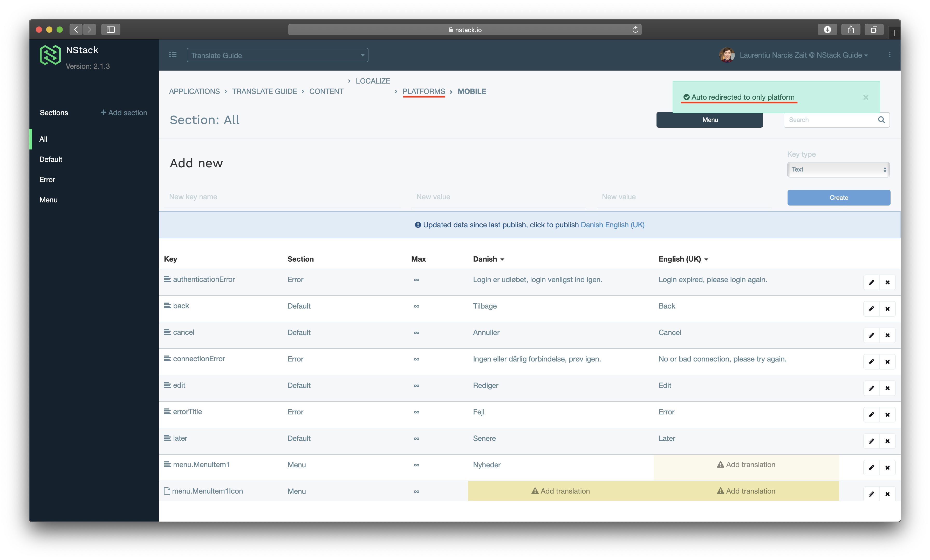Click the Create button
The width and height of the screenshot is (930, 560).
838,198
